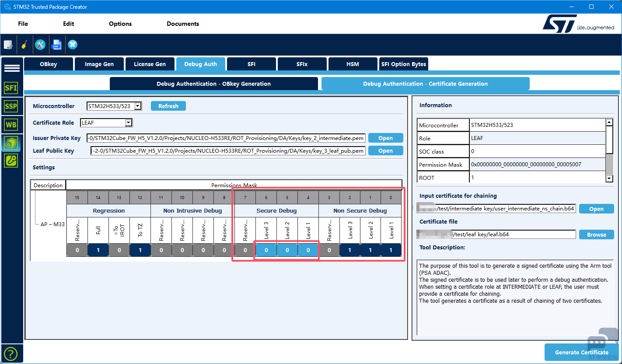Click Open next to Leaf Public Key

coord(386,150)
